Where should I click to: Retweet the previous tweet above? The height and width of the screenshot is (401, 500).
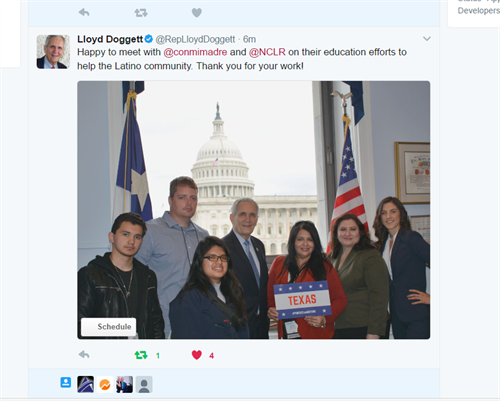[x=141, y=13]
